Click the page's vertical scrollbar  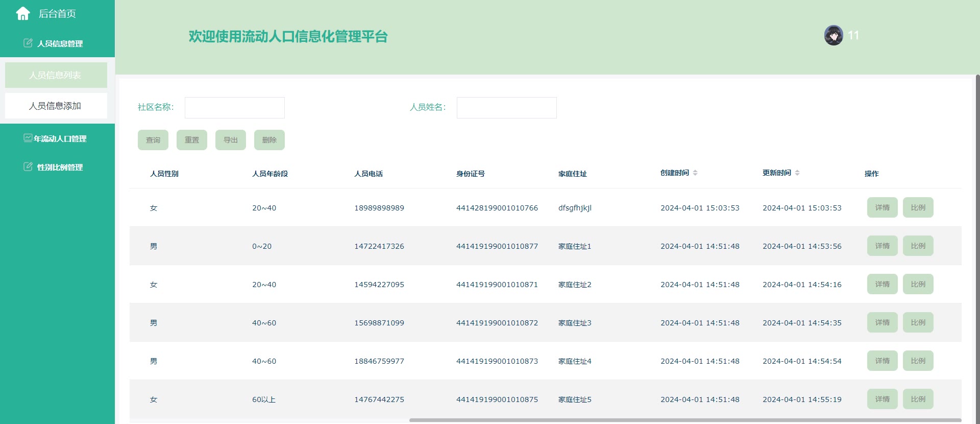point(977,249)
